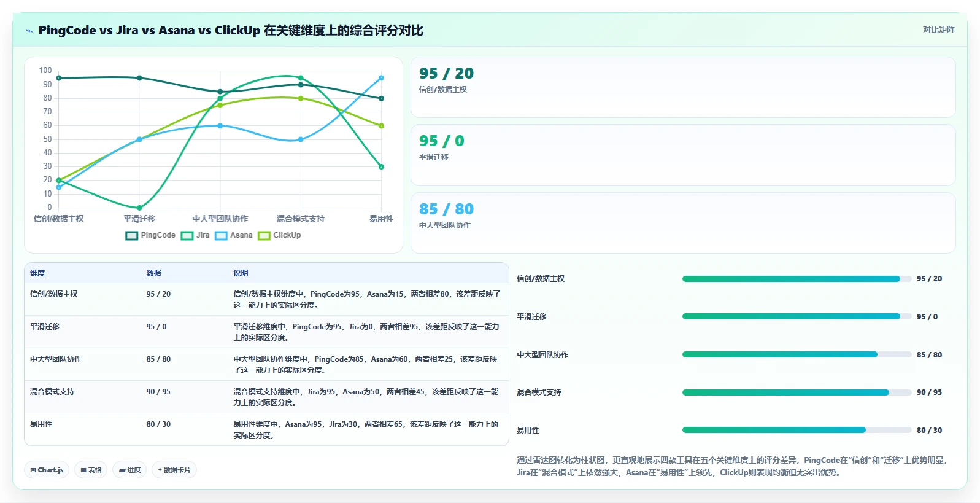Click the 混合模式支持 progress bar

click(797, 392)
